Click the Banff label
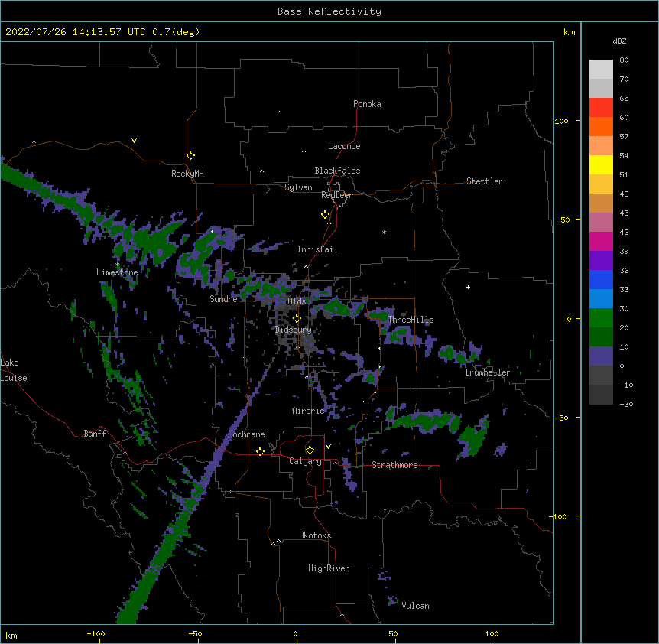This screenshot has height=644, width=659. coord(95,434)
